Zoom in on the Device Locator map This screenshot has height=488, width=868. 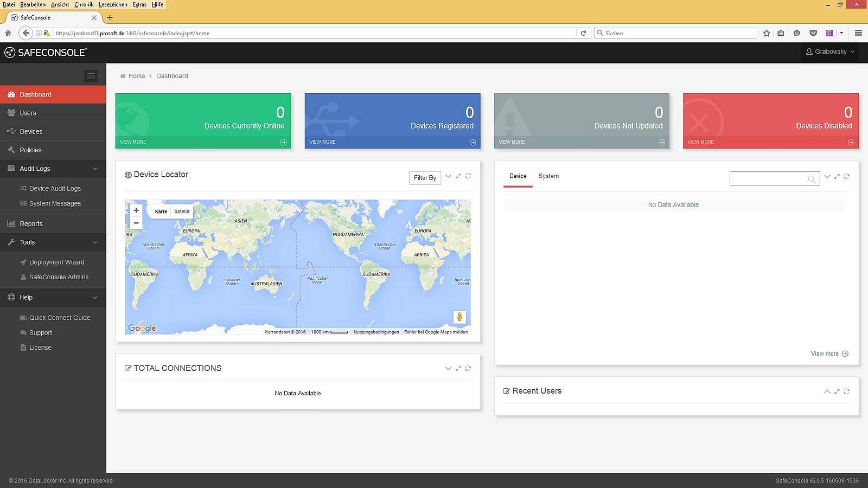(136, 210)
